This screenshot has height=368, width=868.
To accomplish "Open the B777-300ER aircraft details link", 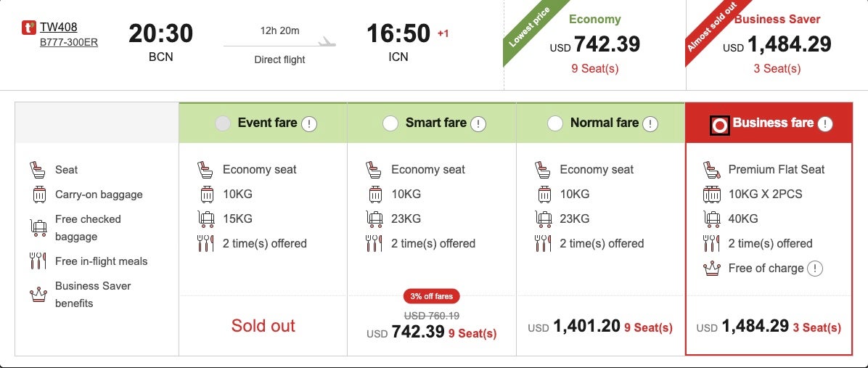I will [69, 42].
